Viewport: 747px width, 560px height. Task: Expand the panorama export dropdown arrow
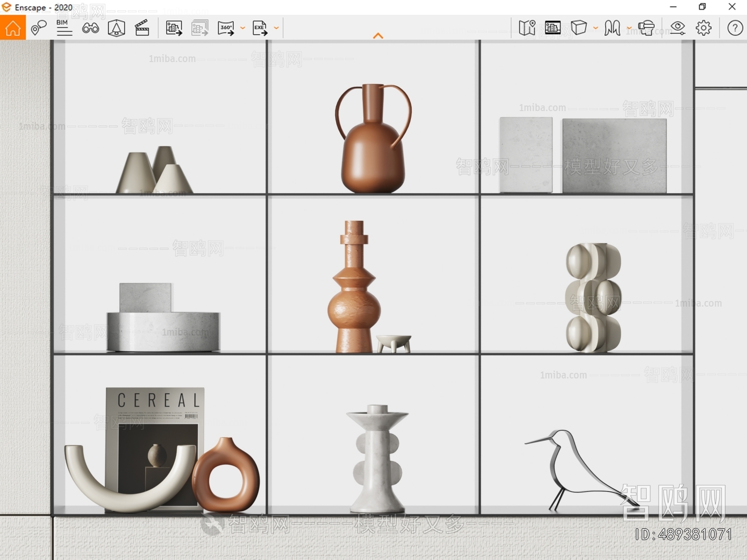pos(243,28)
